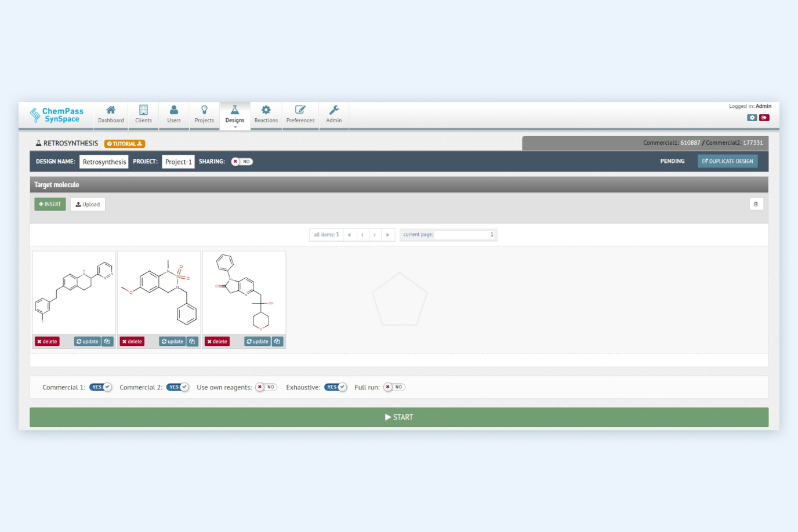Go to first page of molecules
Image resolution: width=798 pixels, height=532 pixels.
(350, 235)
